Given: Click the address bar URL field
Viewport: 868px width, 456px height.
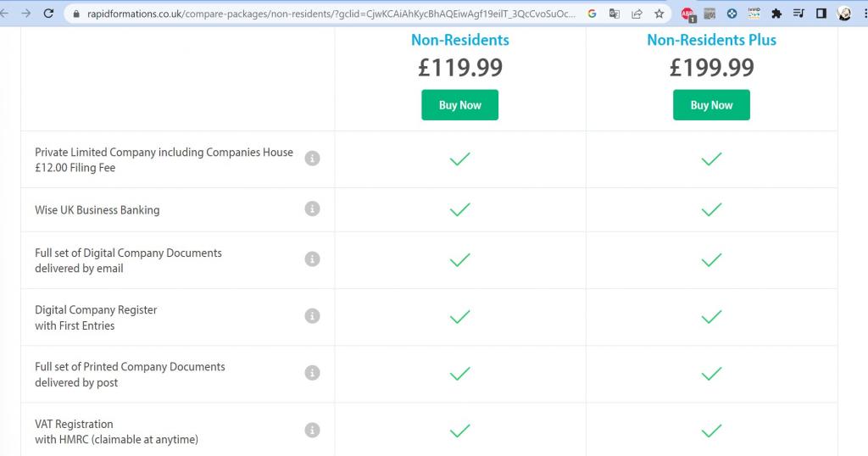Looking at the screenshot, I should [x=331, y=14].
